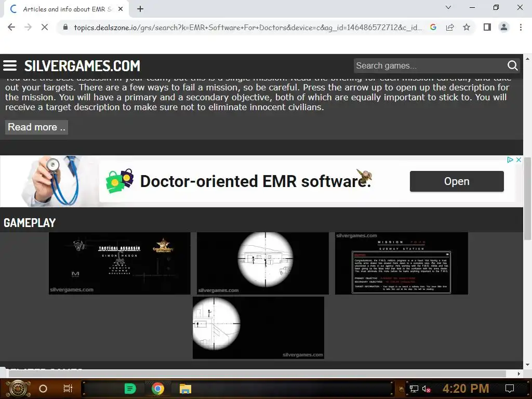Screen dimensions: 532x399
Task: Click the page vertical scrollbar thumb
Action: click(x=527, y=198)
